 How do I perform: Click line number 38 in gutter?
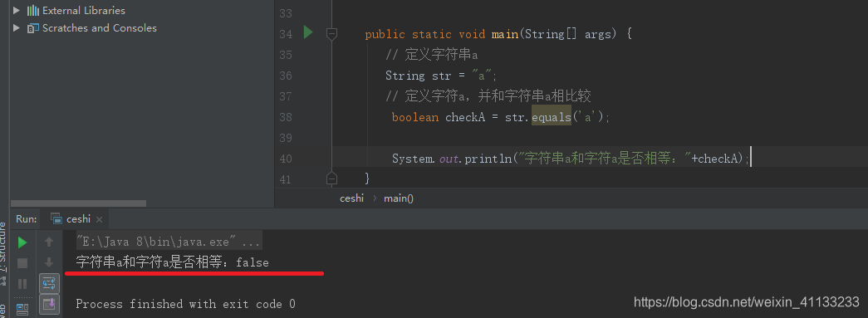(x=286, y=117)
